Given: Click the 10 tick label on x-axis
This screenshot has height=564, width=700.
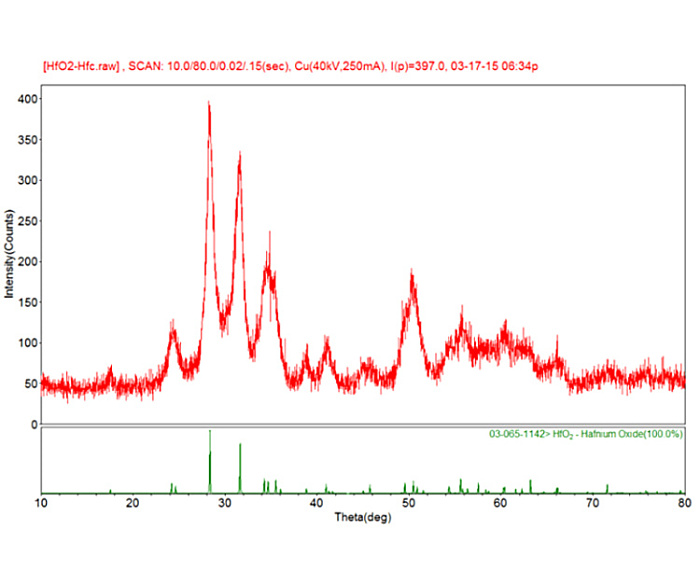Looking at the screenshot, I should click(x=41, y=504).
